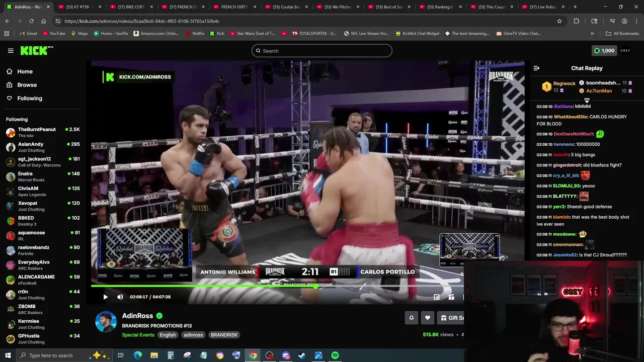Bookmark this page with star icon

(559, 21)
